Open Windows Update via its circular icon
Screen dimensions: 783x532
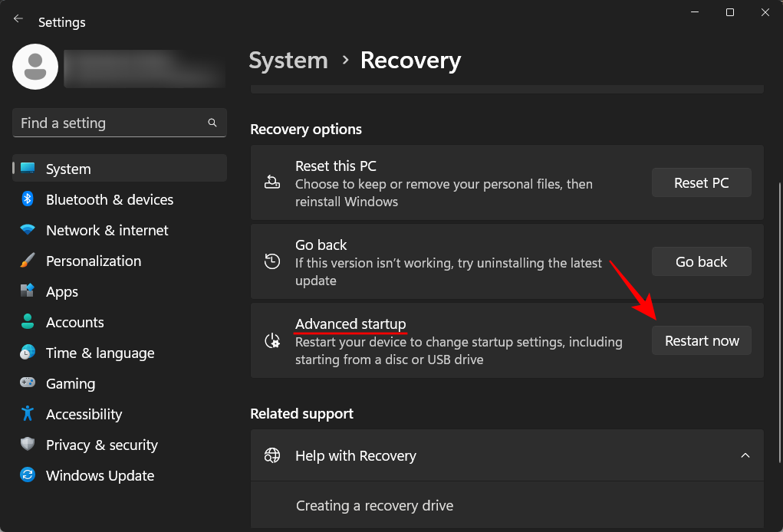coord(27,475)
